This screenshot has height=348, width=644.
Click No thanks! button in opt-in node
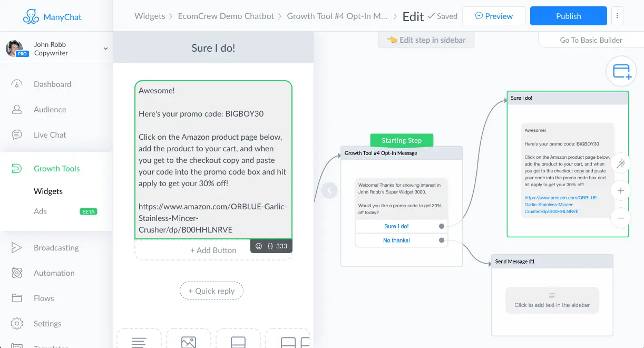pos(396,240)
